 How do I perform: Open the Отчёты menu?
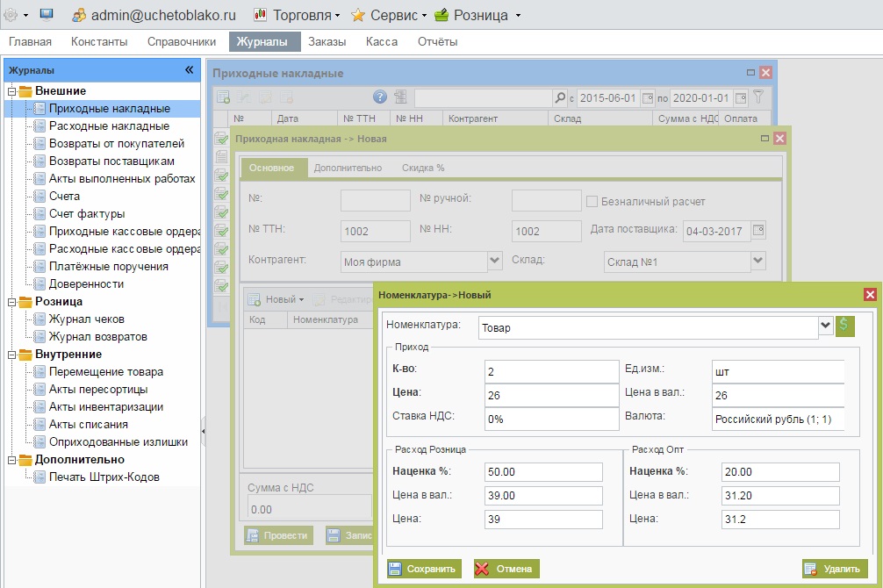(438, 41)
